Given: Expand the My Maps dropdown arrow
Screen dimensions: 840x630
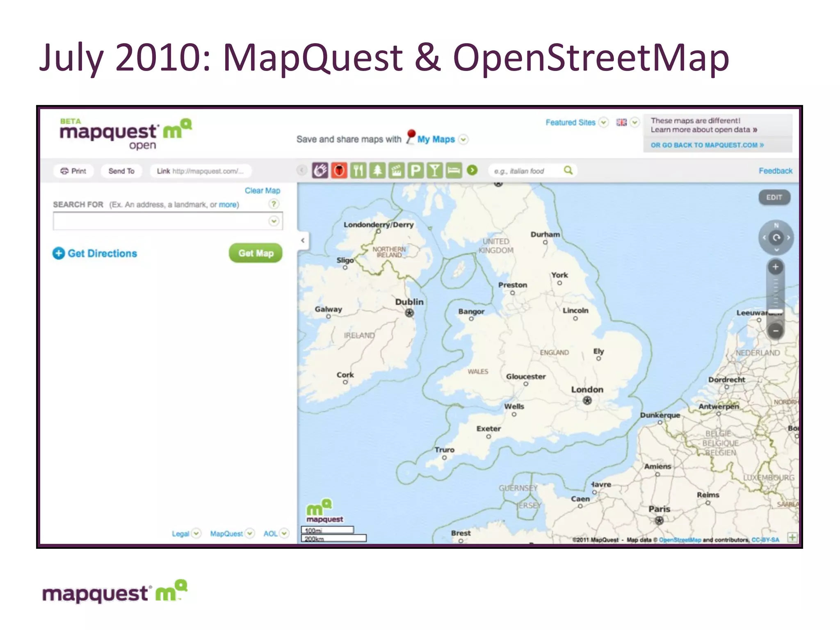Looking at the screenshot, I should pyautogui.click(x=463, y=139).
